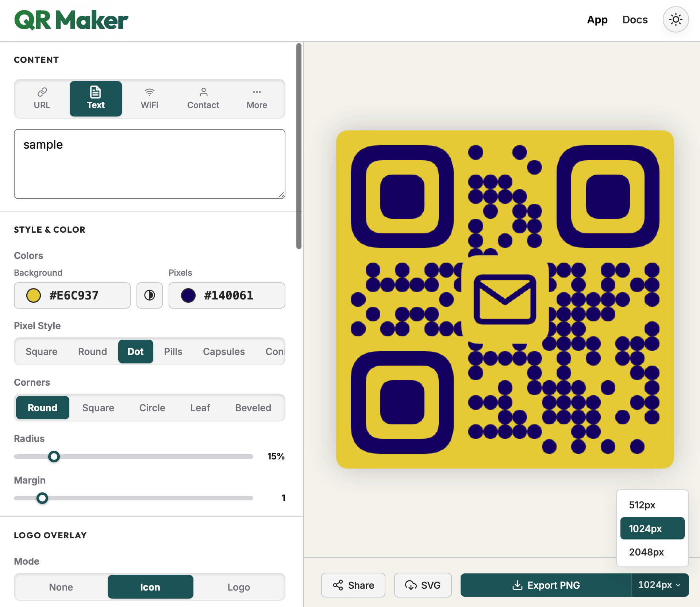Screen dimensions: 700x607
Task: Set logo overlay mode to Logo
Action: [x=239, y=587]
